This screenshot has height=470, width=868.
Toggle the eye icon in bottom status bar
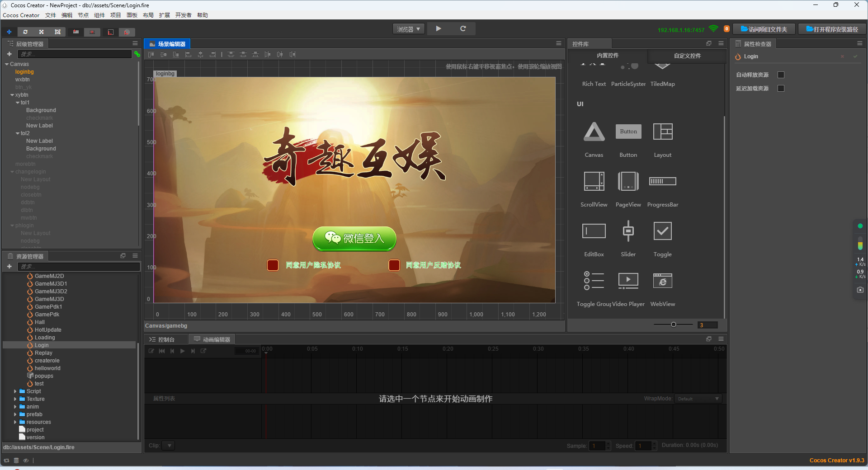(x=26, y=461)
